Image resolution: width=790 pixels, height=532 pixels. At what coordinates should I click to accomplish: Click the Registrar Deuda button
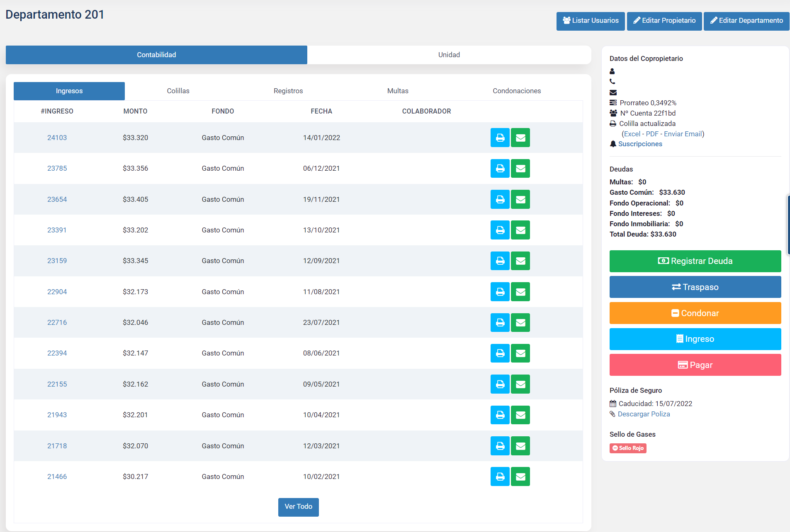(695, 261)
